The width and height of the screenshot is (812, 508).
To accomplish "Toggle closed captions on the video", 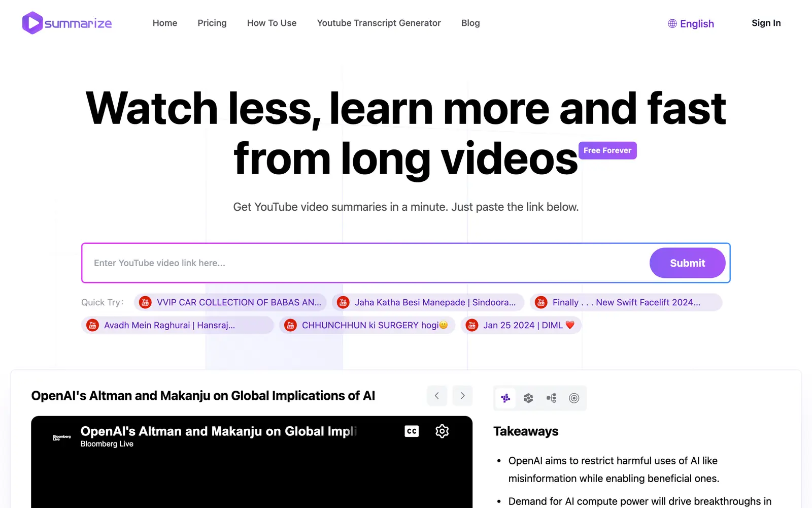I will click(x=412, y=431).
